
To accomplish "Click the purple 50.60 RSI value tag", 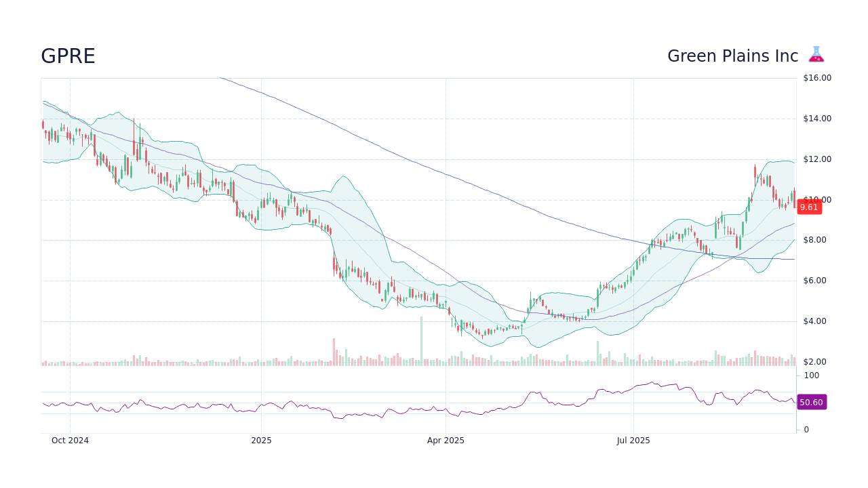I will pyautogui.click(x=811, y=403).
